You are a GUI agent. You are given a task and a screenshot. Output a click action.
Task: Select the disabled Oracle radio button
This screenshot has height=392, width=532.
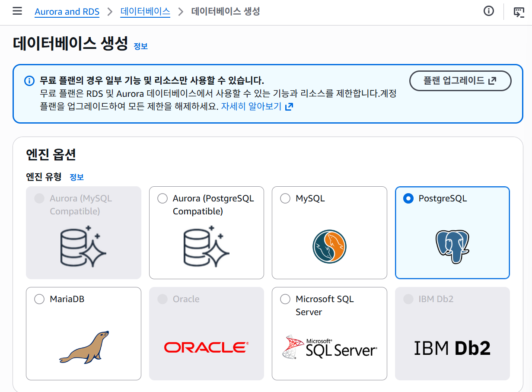pos(162,299)
